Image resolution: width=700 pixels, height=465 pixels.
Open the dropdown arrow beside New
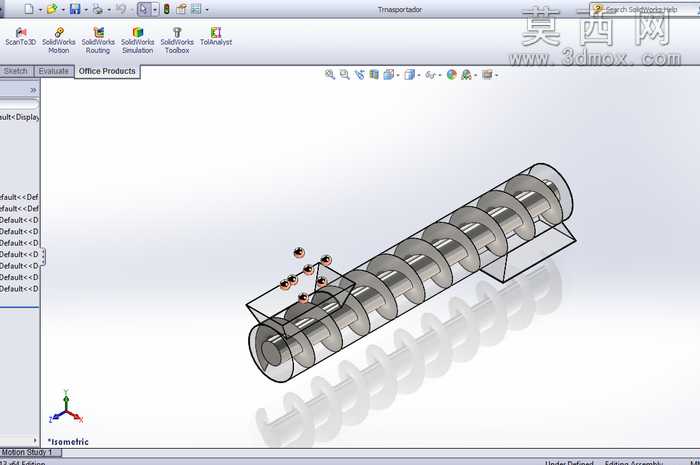40,9
